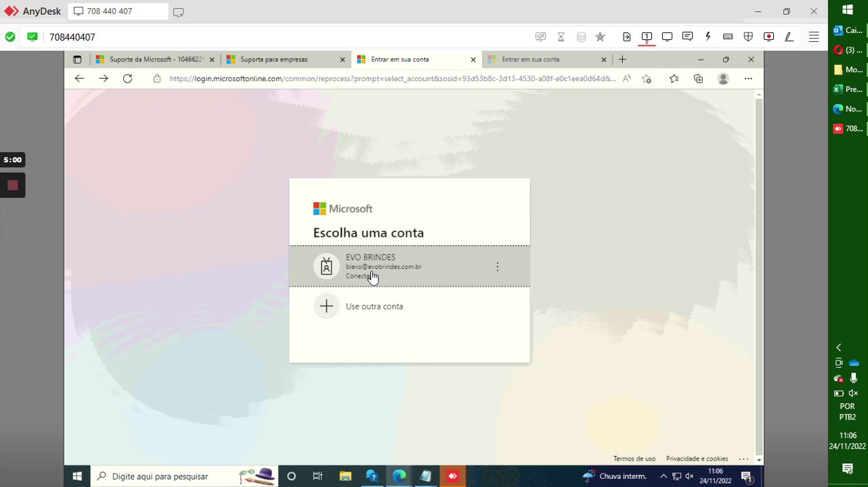The image size is (868, 487).
Task: Click AnyDesk new session tab icon
Action: point(178,12)
